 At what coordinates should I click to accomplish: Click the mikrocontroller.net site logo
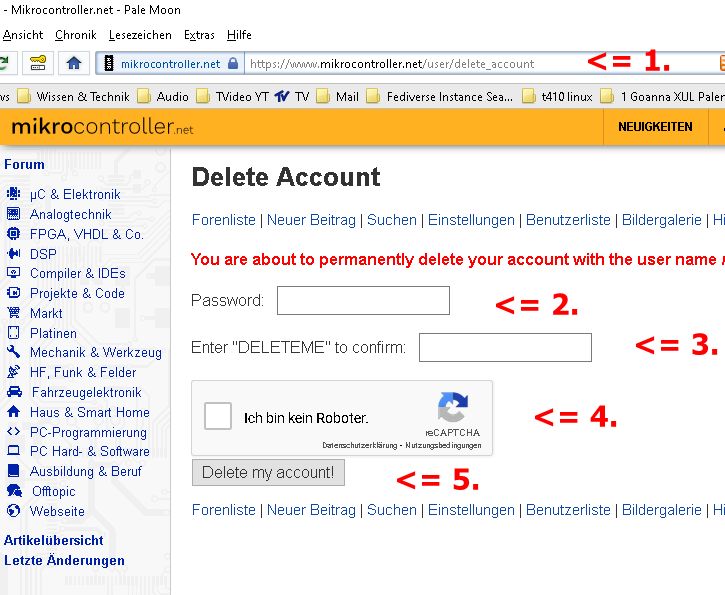click(x=103, y=126)
